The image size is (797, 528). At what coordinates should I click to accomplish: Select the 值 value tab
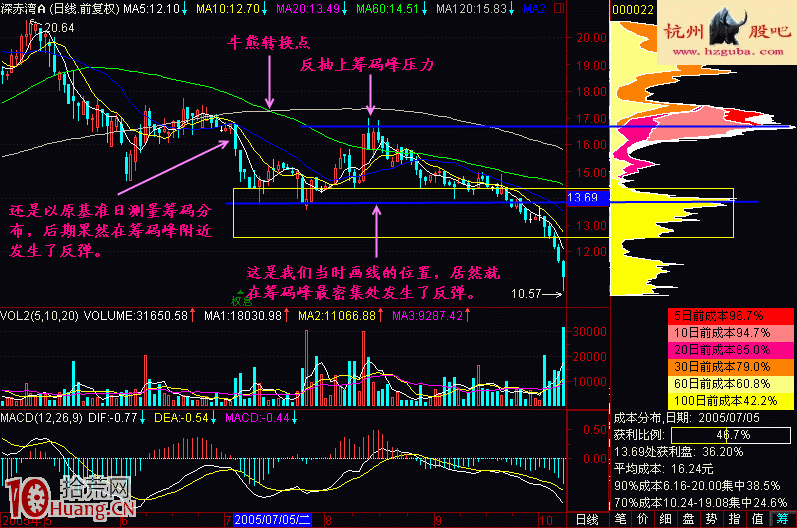[x=757, y=519]
